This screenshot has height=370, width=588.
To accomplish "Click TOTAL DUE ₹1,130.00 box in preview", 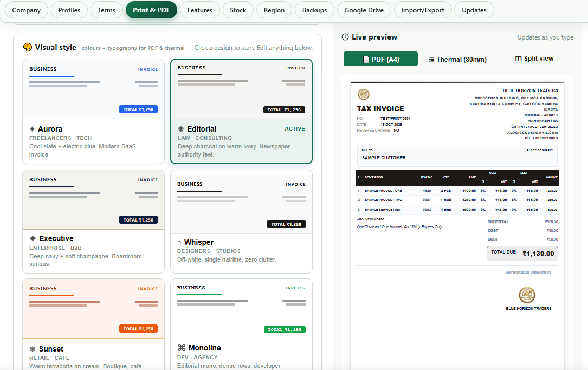I will tap(522, 253).
